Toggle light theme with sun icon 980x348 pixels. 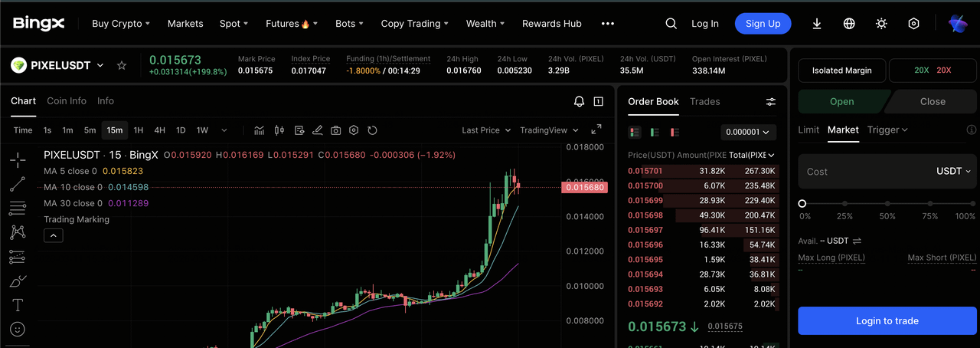pos(881,24)
